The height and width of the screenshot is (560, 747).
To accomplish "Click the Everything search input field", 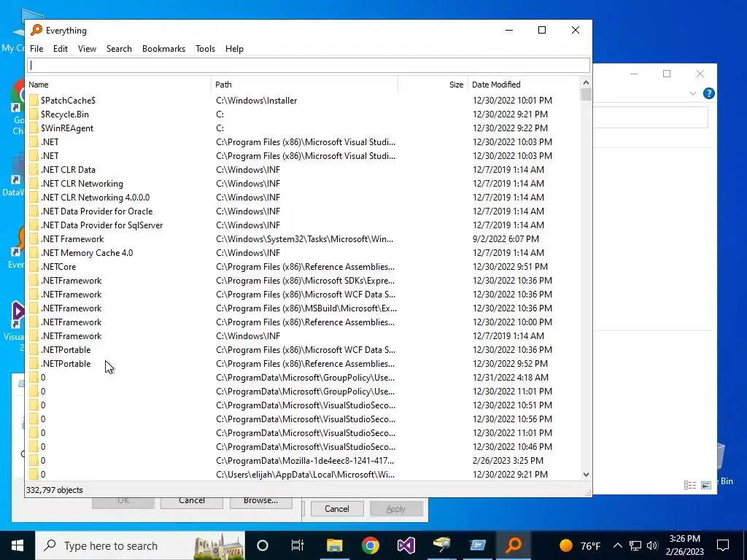I will (309, 66).
